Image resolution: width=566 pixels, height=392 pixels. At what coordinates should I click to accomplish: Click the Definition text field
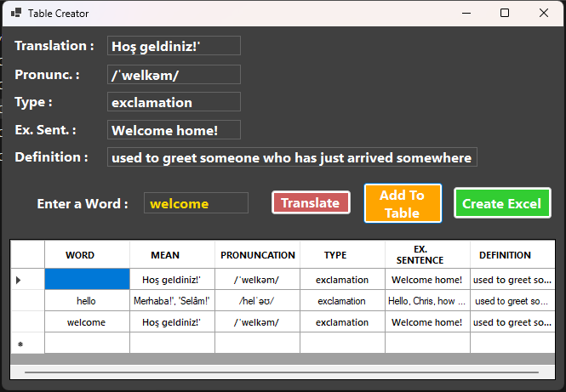tap(292, 157)
